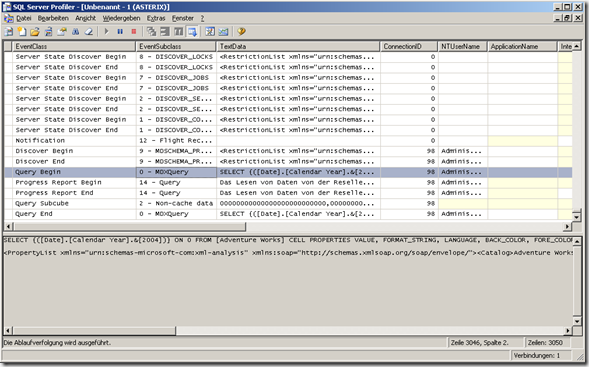Click the down arrow of the events grid scrollbar
Image resolution: width=589 pixels, height=367 pixels.
[577, 217]
